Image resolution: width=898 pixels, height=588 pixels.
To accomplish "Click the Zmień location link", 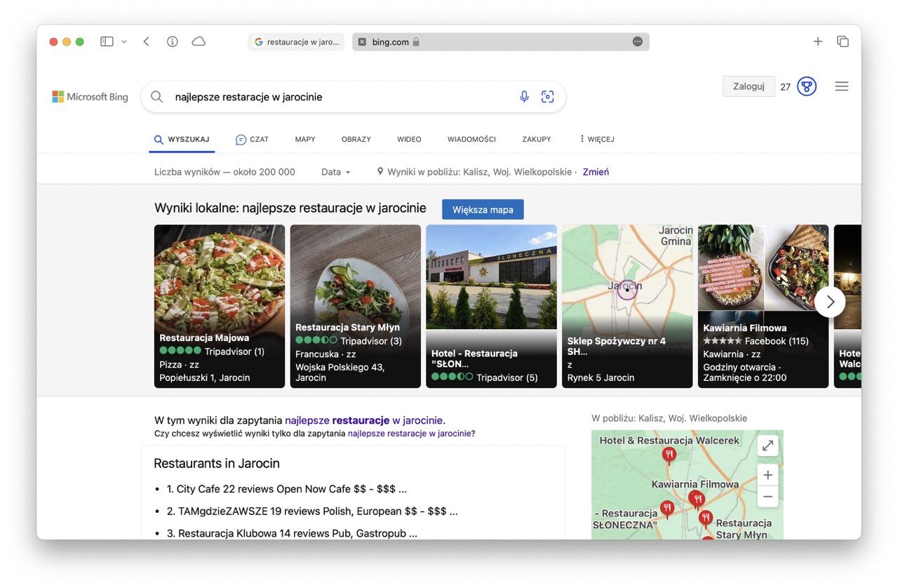I will [x=596, y=172].
